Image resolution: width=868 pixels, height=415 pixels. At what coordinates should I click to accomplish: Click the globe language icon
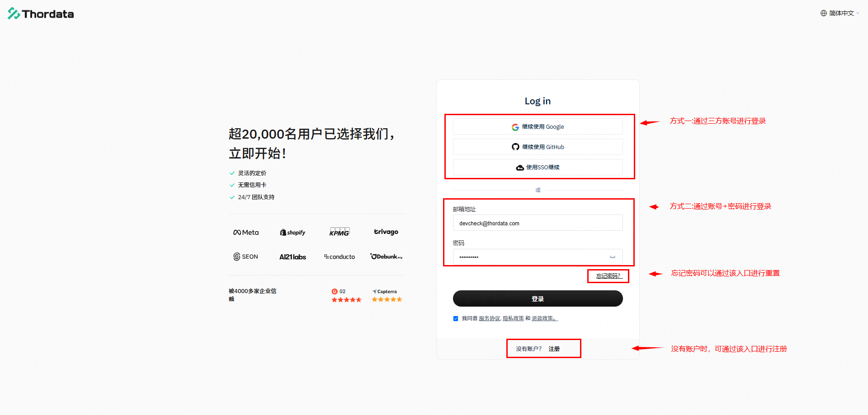(824, 13)
